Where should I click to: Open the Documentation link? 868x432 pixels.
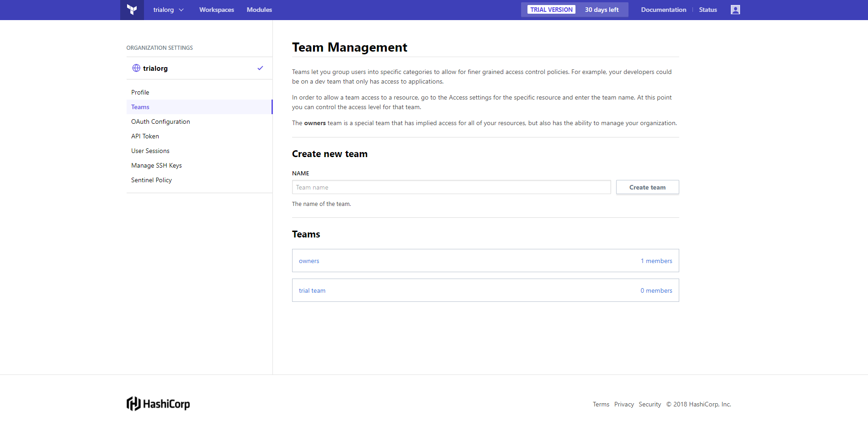click(x=663, y=10)
